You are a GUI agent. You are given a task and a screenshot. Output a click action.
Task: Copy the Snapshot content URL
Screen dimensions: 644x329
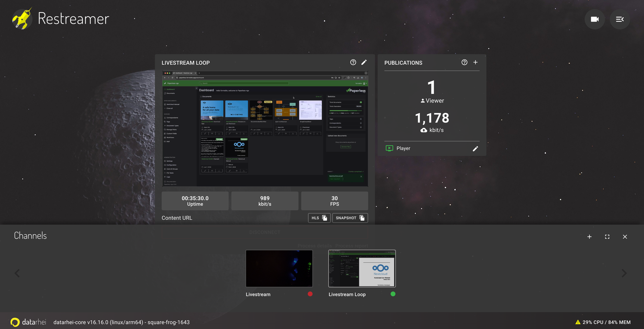pyautogui.click(x=350, y=218)
